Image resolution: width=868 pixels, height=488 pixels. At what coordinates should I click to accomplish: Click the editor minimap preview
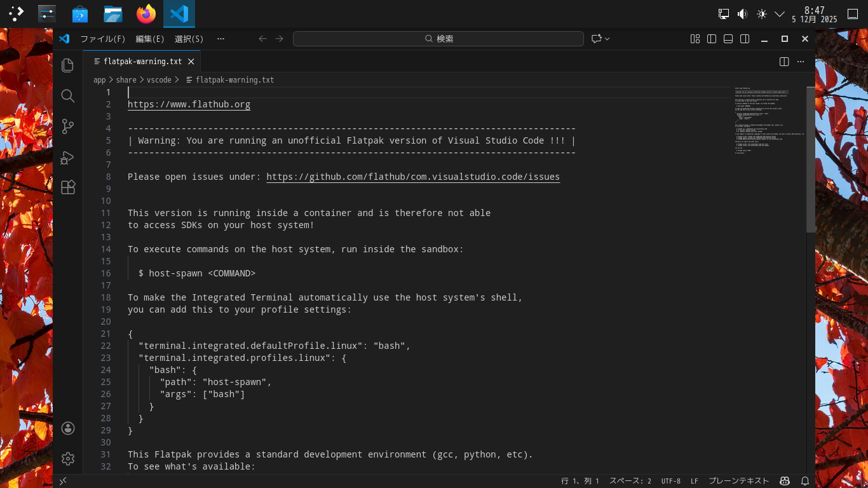[x=770, y=121]
